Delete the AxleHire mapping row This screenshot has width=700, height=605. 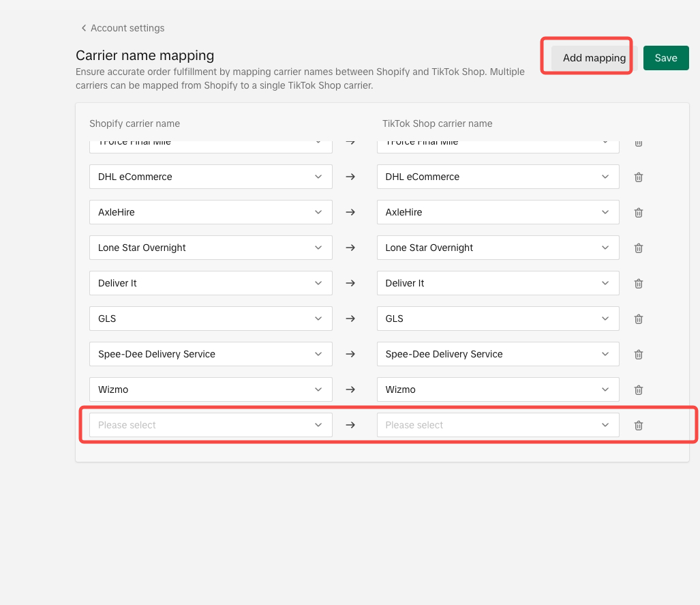[639, 212]
